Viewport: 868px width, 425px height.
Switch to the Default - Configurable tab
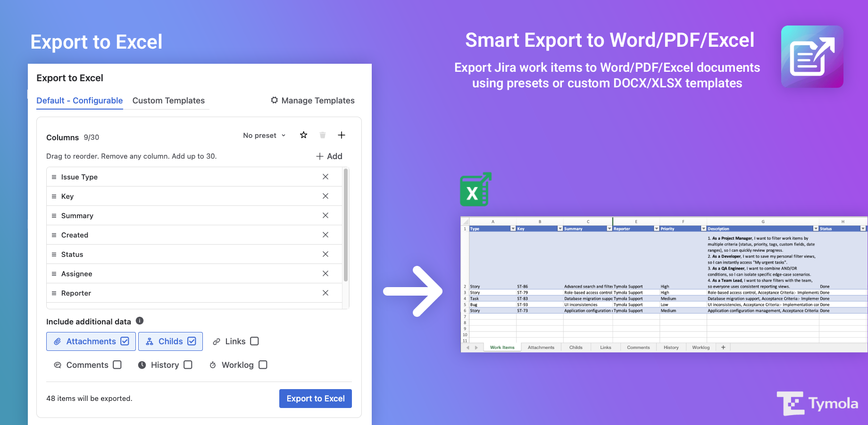80,101
